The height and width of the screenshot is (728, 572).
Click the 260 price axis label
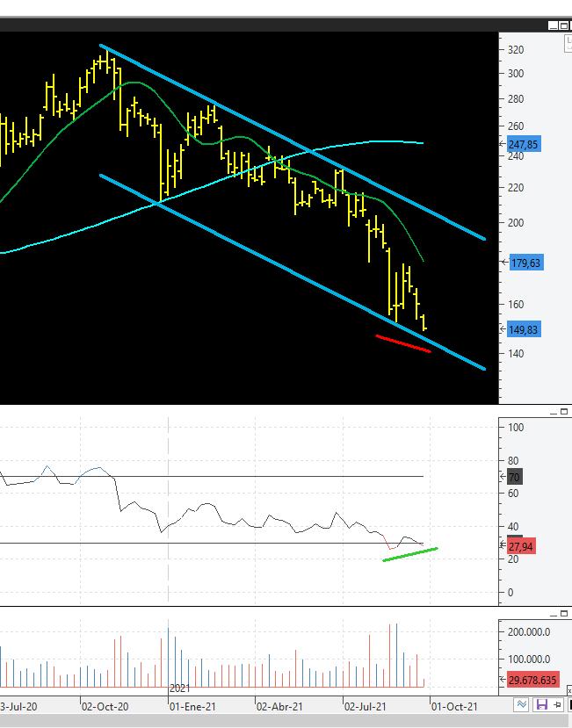pos(516,126)
